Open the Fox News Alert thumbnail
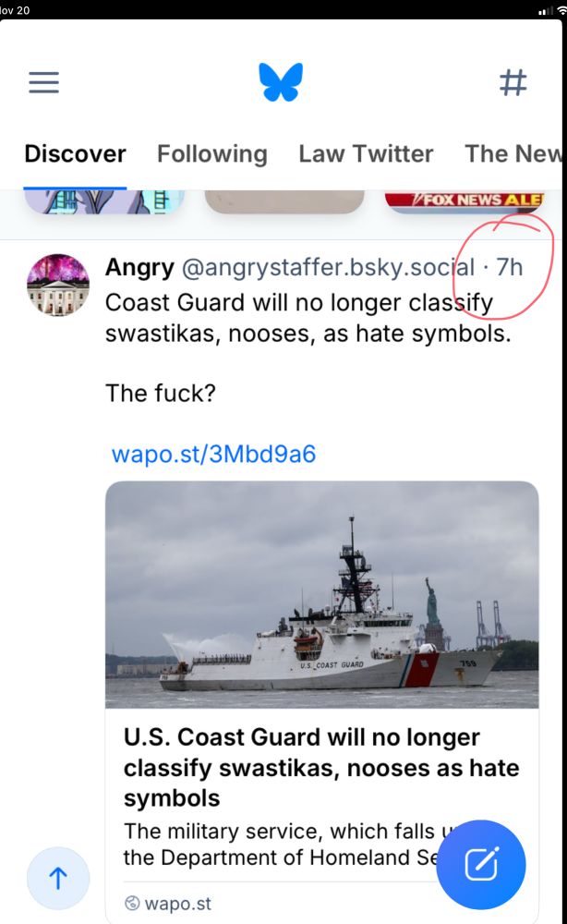567x924 pixels. (465, 201)
